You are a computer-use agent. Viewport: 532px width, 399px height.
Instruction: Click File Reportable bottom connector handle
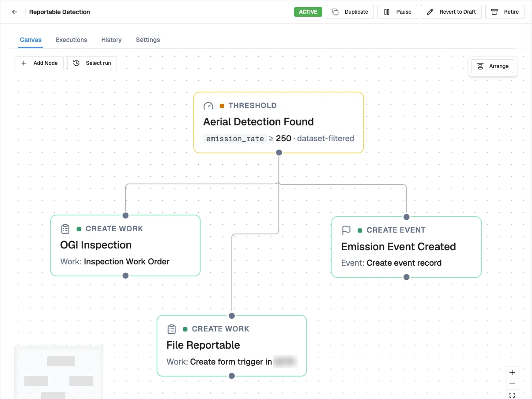232,376
